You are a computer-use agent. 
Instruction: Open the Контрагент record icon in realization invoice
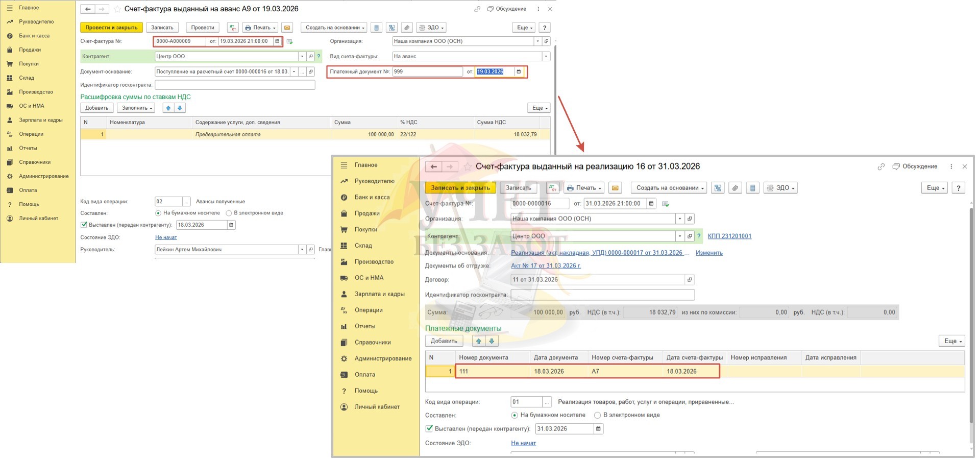coord(690,236)
